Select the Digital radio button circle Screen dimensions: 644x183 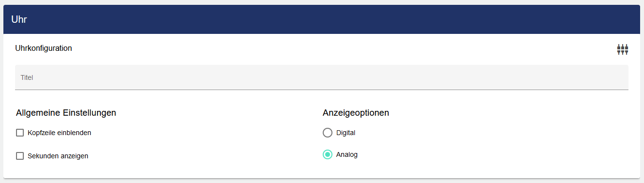328,133
